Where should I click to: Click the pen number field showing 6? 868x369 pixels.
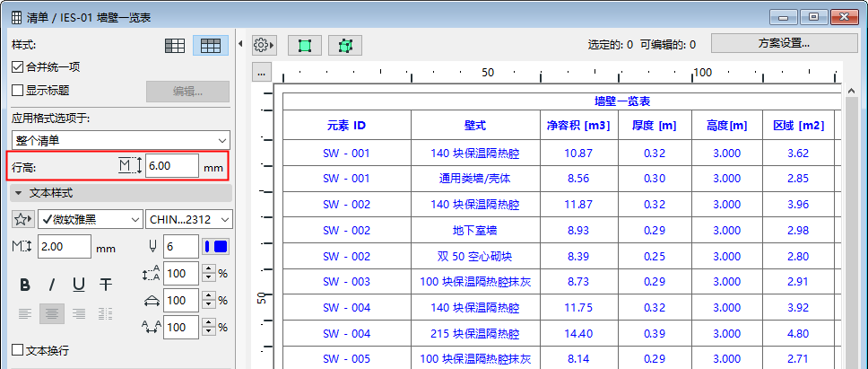coord(180,247)
